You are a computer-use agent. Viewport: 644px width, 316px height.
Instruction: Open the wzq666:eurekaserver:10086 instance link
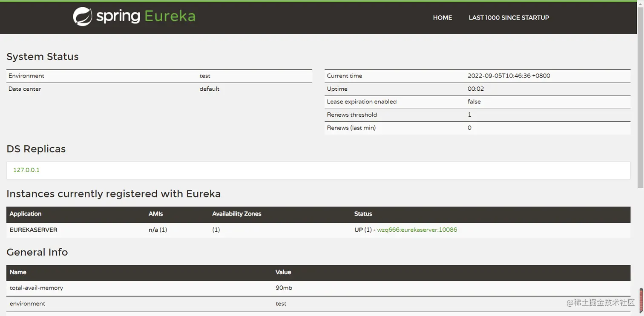point(417,230)
